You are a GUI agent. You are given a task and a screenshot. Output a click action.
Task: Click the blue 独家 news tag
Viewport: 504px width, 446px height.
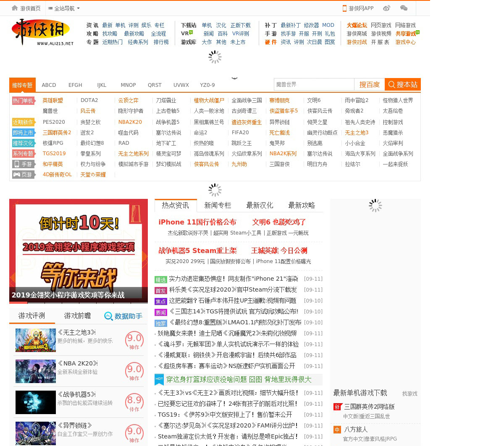pyautogui.click(x=161, y=323)
